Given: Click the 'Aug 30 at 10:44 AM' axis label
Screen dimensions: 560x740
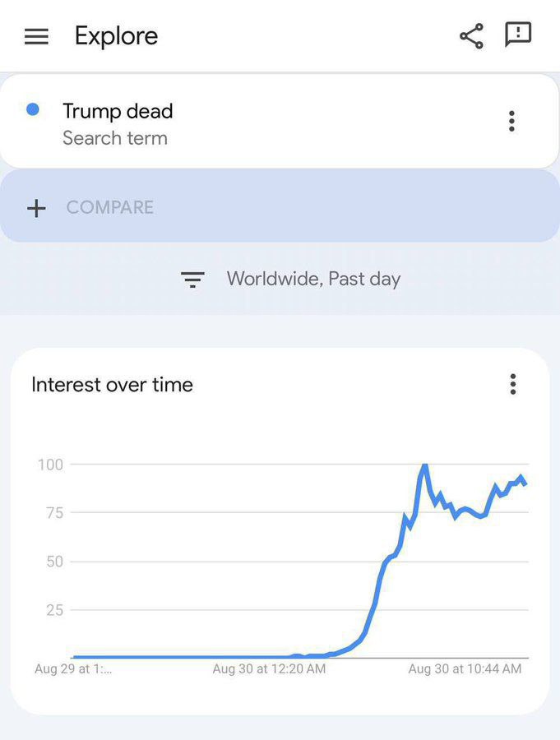Looking at the screenshot, I should point(465,669).
